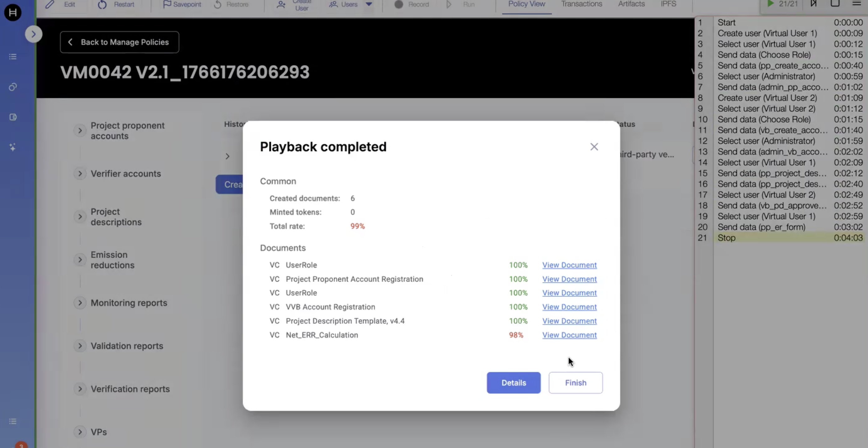
Task: Click the Restart icon in toolbar
Action: pos(102,4)
